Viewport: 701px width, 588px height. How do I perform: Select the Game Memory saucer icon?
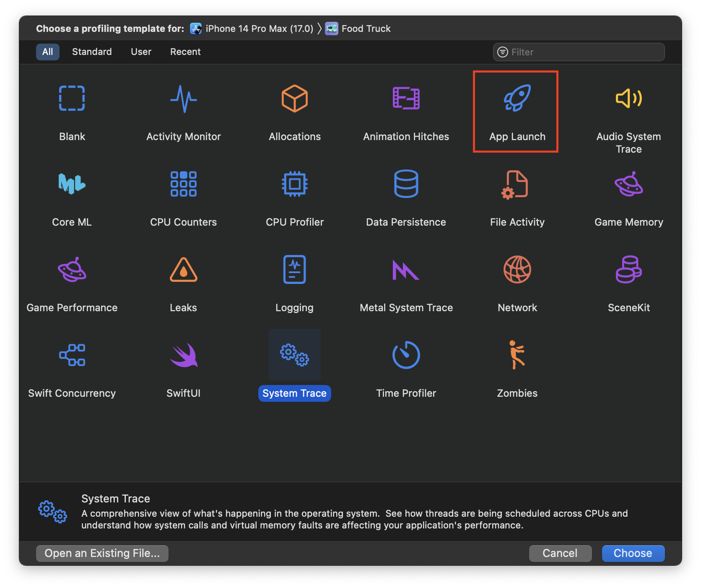(x=628, y=184)
